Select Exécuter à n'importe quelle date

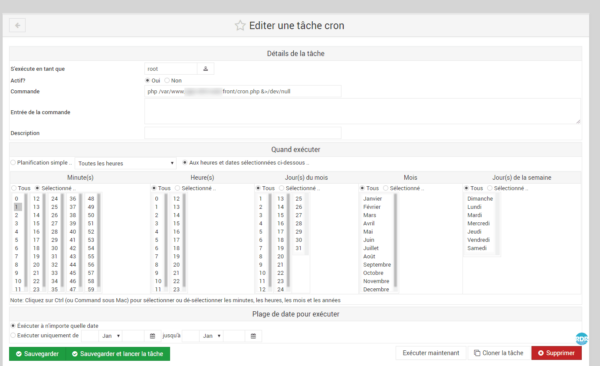coord(13,326)
